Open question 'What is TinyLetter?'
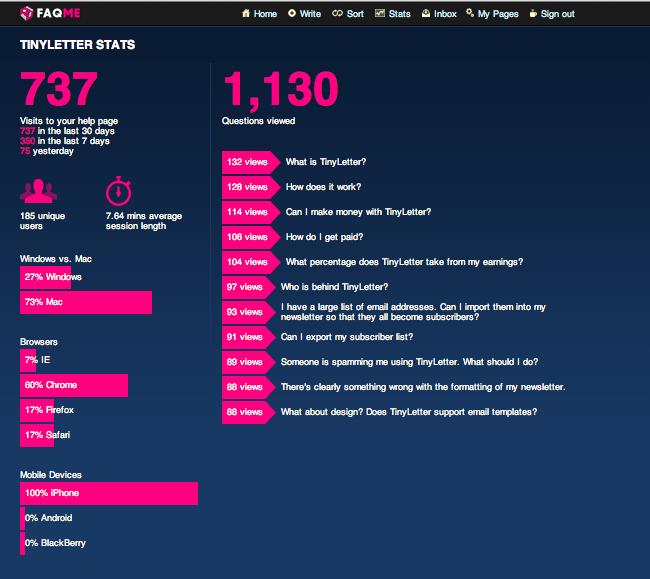Viewport: 650px width, 579px height. tap(326, 162)
